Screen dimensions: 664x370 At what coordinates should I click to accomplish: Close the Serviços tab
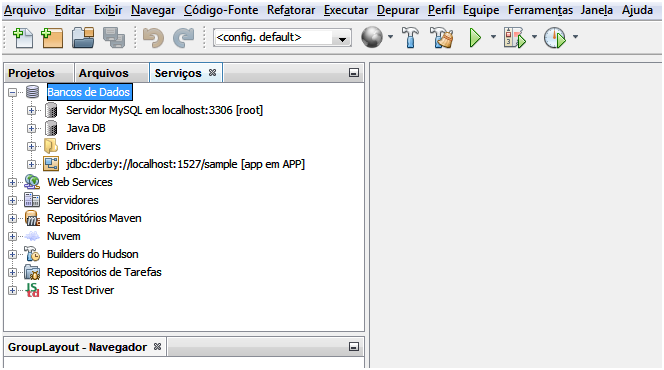(x=213, y=72)
